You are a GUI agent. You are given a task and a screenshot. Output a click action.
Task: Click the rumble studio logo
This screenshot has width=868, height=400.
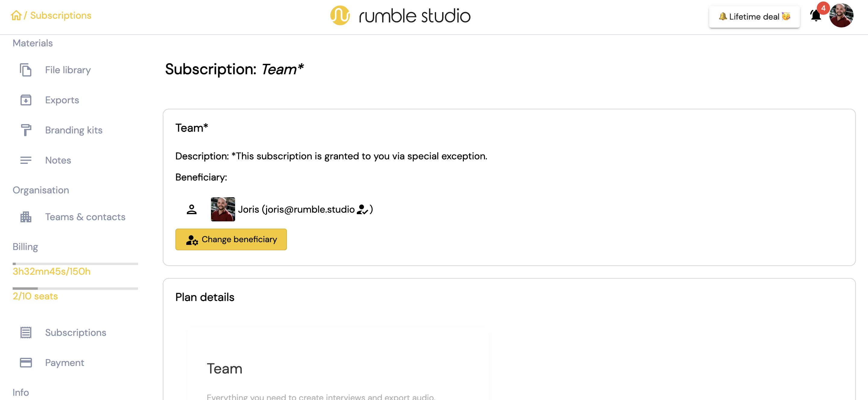click(x=400, y=16)
